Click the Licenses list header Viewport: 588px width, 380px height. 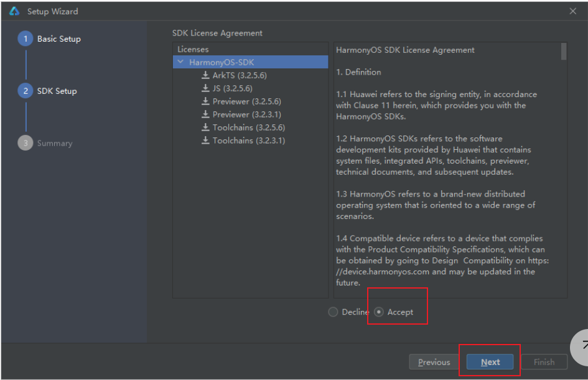pos(193,50)
